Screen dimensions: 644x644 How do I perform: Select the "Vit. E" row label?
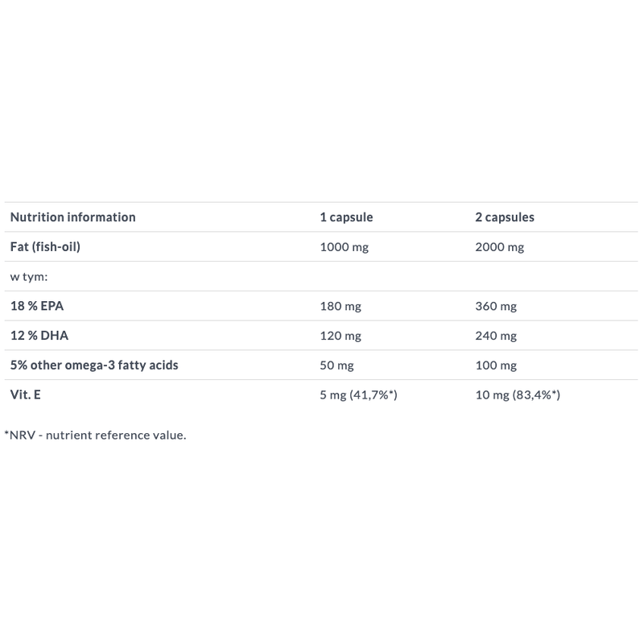point(26,395)
